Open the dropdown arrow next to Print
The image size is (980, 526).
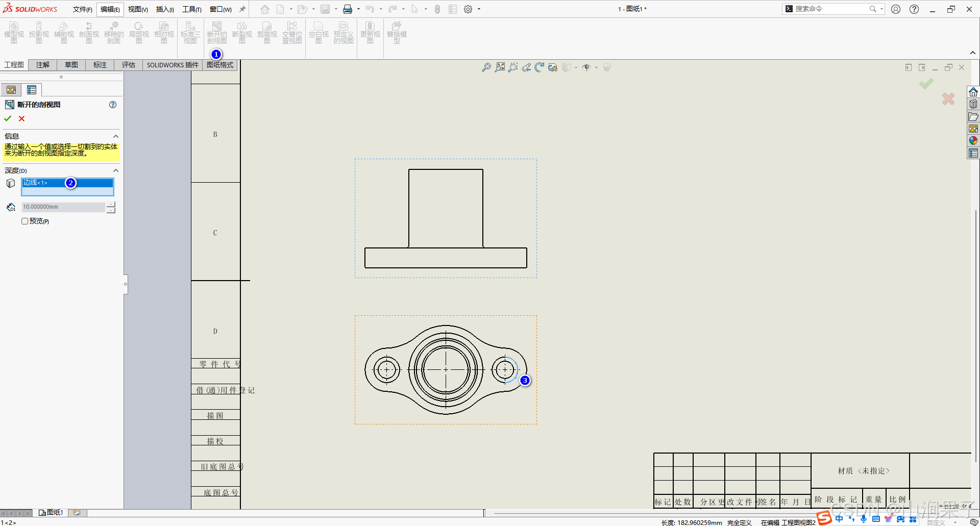coord(358,9)
